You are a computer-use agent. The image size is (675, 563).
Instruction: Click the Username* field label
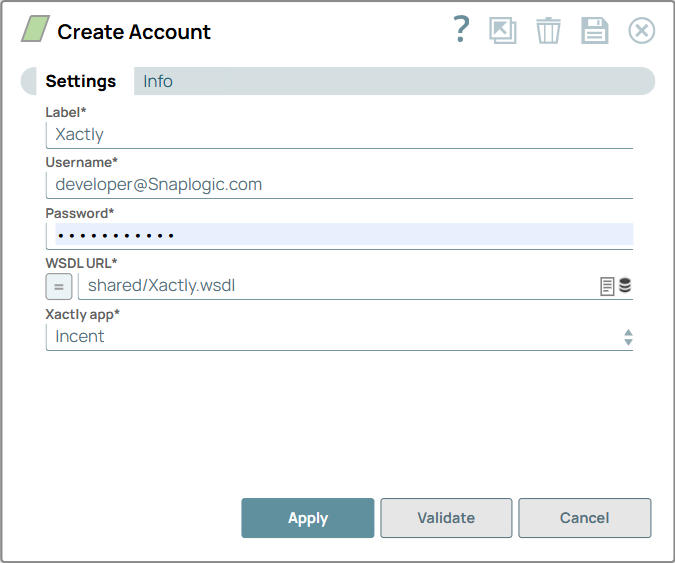pos(81,162)
